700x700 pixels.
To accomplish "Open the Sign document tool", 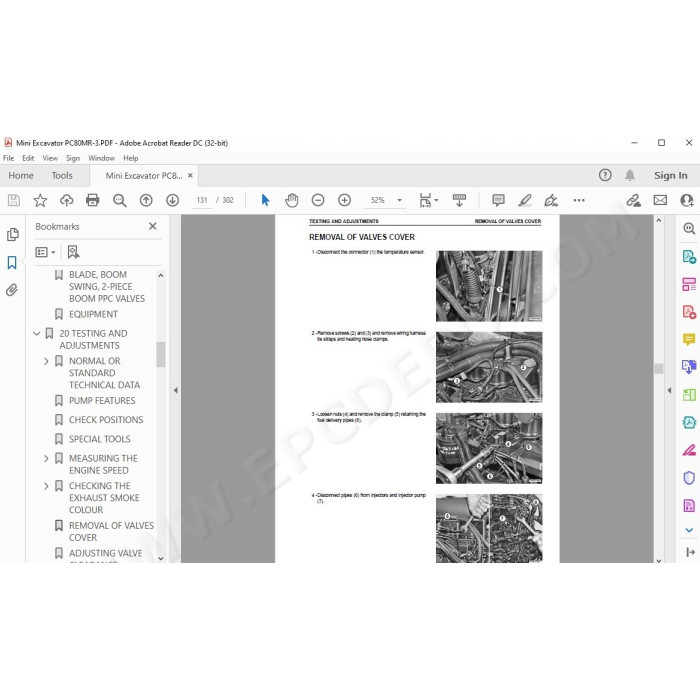I will click(551, 200).
